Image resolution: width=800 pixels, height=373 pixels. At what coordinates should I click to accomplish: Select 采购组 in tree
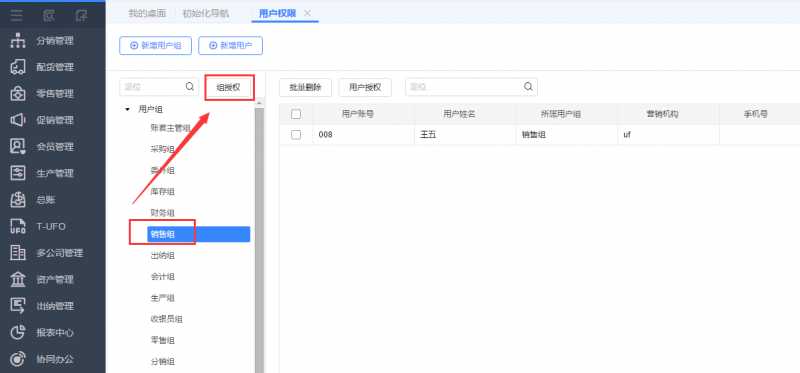pyautogui.click(x=163, y=149)
